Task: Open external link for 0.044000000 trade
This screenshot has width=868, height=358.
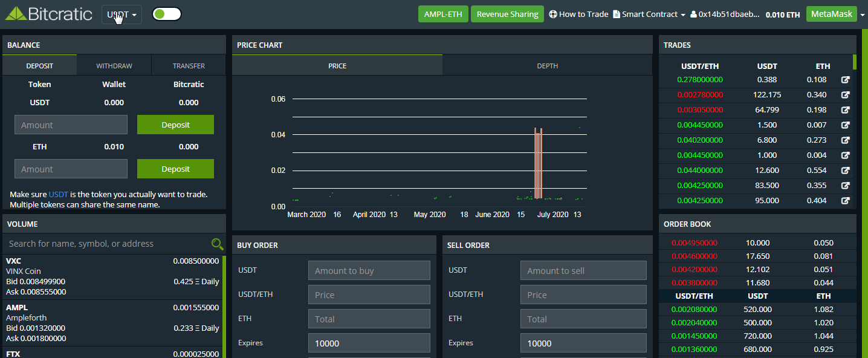Action: (846, 171)
